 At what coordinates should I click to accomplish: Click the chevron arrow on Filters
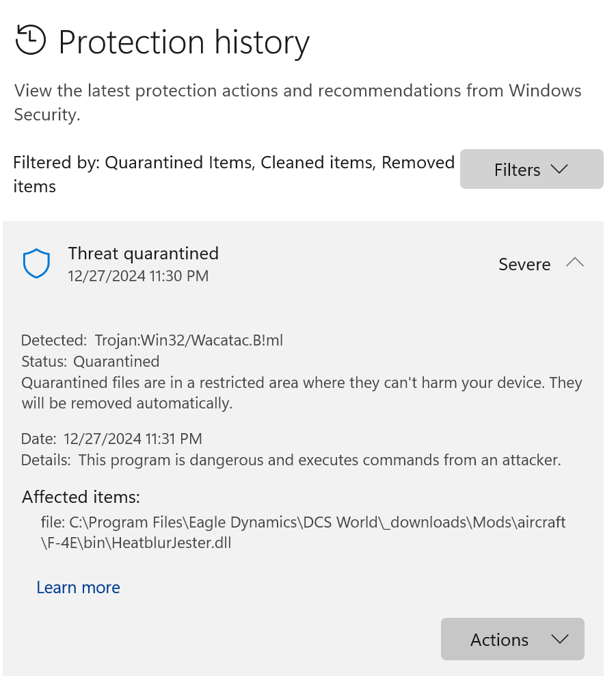tap(559, 169)
